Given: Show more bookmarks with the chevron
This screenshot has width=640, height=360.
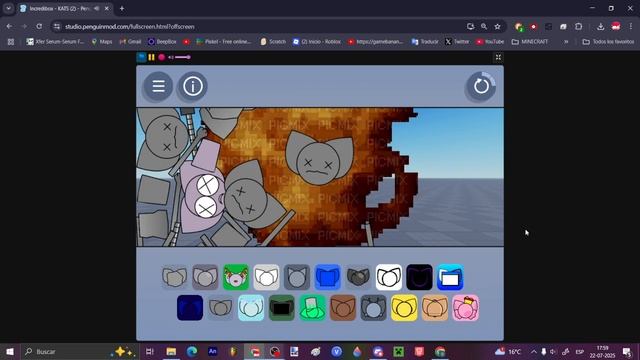Looking at the screenshot, I should coord(566,42).
